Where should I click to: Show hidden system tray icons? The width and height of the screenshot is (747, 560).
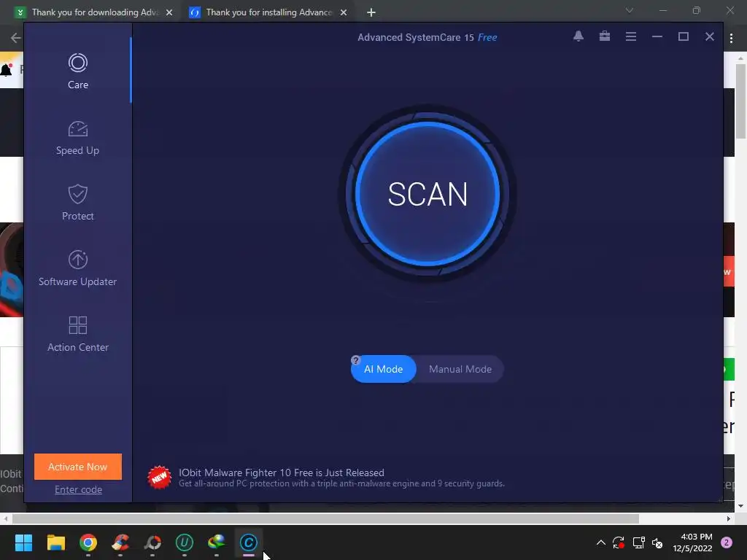(x=601, y=542)
